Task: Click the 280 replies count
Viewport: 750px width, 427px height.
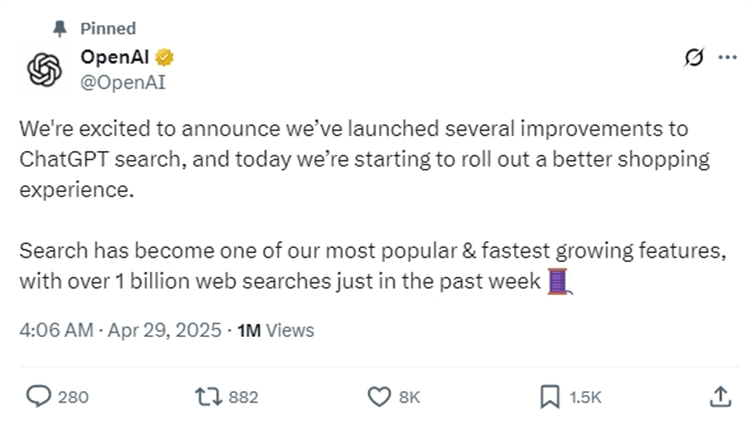Action: tap(73, 397)
